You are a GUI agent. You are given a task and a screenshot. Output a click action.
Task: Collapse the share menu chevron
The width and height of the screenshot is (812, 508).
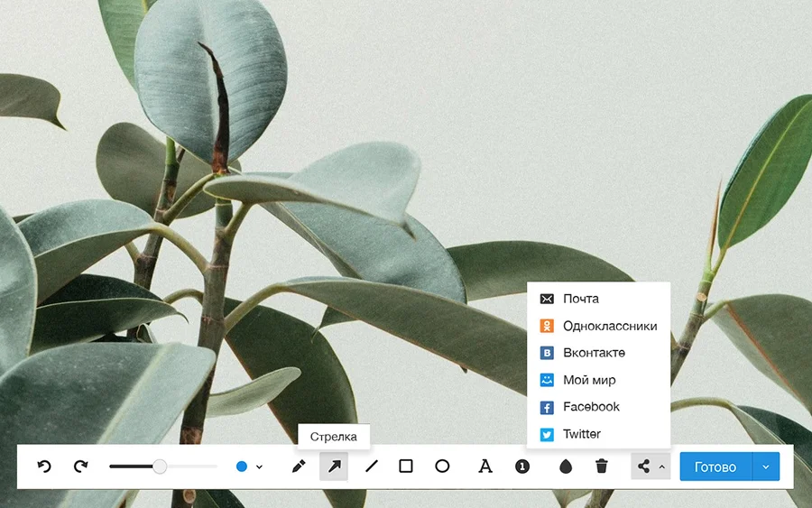662,467
